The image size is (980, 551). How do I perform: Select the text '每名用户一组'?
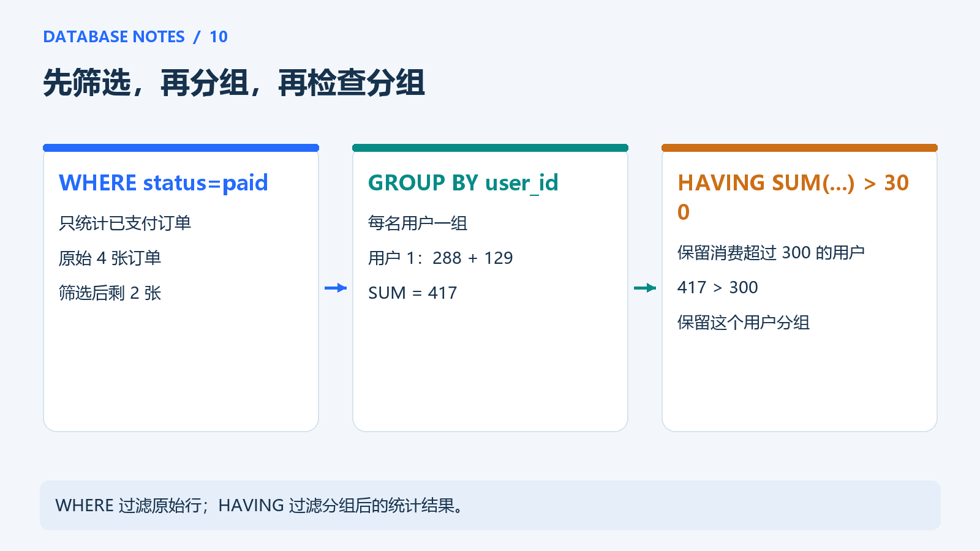point(418,223)
